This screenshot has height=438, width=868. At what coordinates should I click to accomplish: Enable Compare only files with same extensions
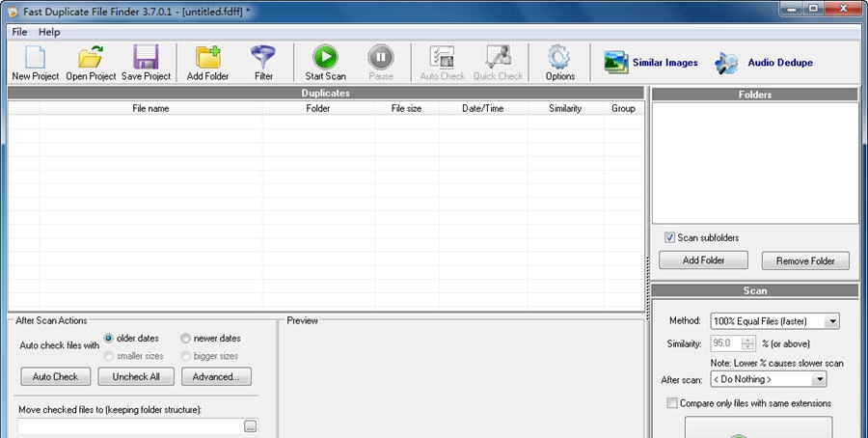(x=672, y=403)
